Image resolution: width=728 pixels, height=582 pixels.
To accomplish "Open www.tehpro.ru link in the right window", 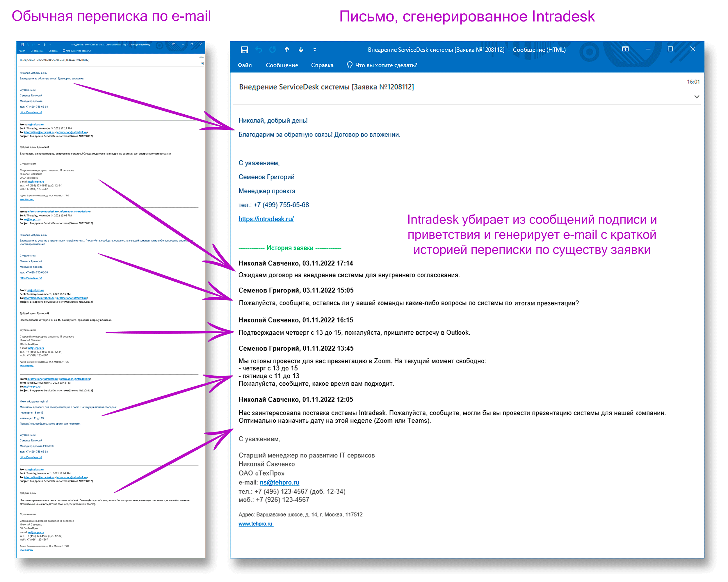I will 256,524.
